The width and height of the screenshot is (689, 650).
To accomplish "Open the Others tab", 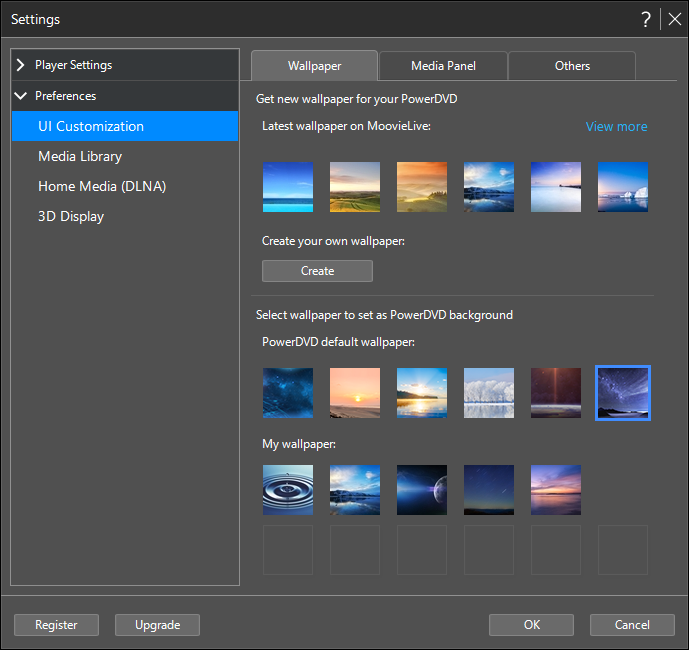I will pyautogui.click(x=572, y=66).
